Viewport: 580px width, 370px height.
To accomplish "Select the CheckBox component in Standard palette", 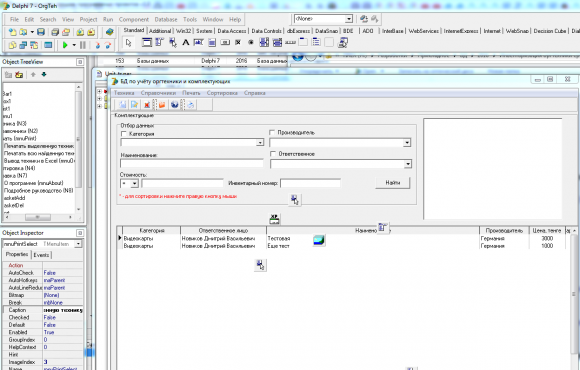I will pyautogui.click(x=238, y=43).
